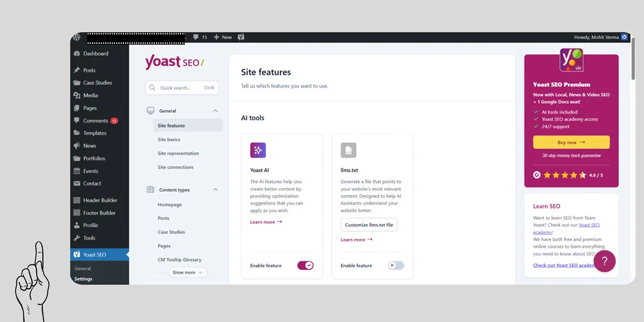644x322 pixels.
Task: Enable the llms.txt feature toggle
Action: 396,265
